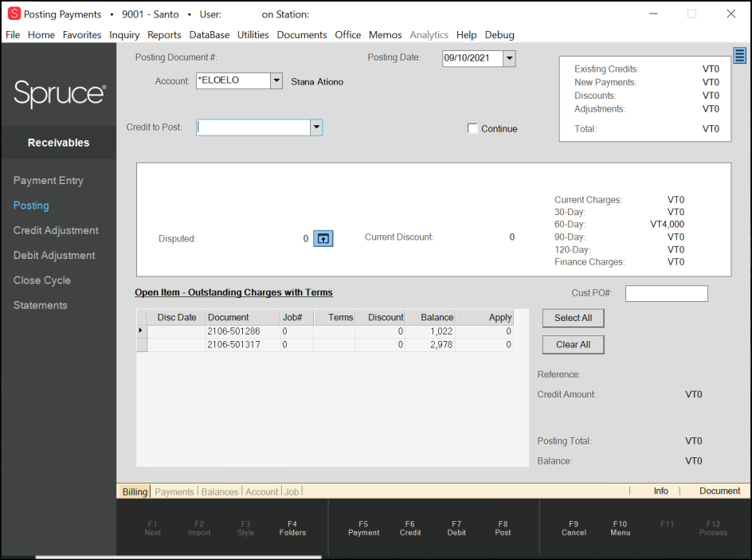This screenshot has width=752, height=560.
Task: Click the Receivables sidebar heading
Action: coord(58,143)
